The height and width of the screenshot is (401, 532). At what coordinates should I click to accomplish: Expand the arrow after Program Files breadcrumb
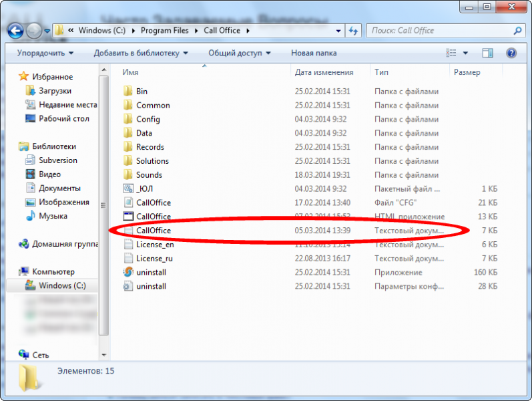coord(196,31)
